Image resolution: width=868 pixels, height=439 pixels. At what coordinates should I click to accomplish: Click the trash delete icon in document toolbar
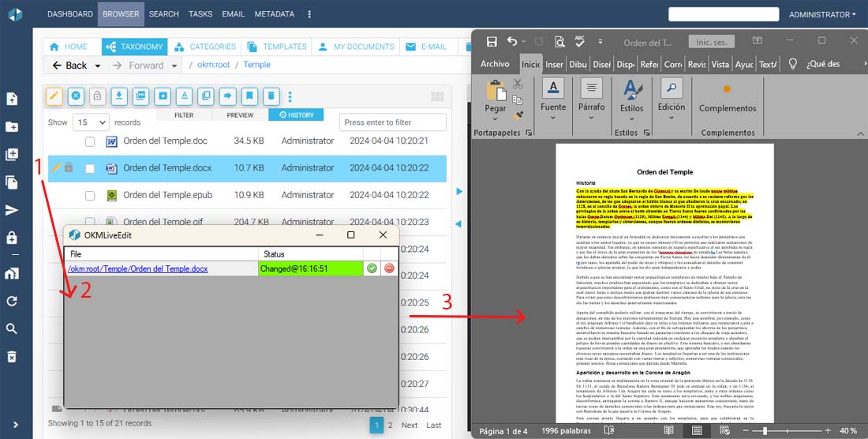point(271,96)
